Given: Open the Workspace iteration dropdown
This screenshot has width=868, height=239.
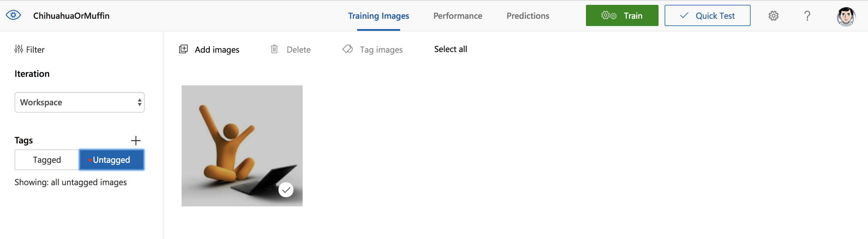Looking at the screenshot, I should point(80,102).
